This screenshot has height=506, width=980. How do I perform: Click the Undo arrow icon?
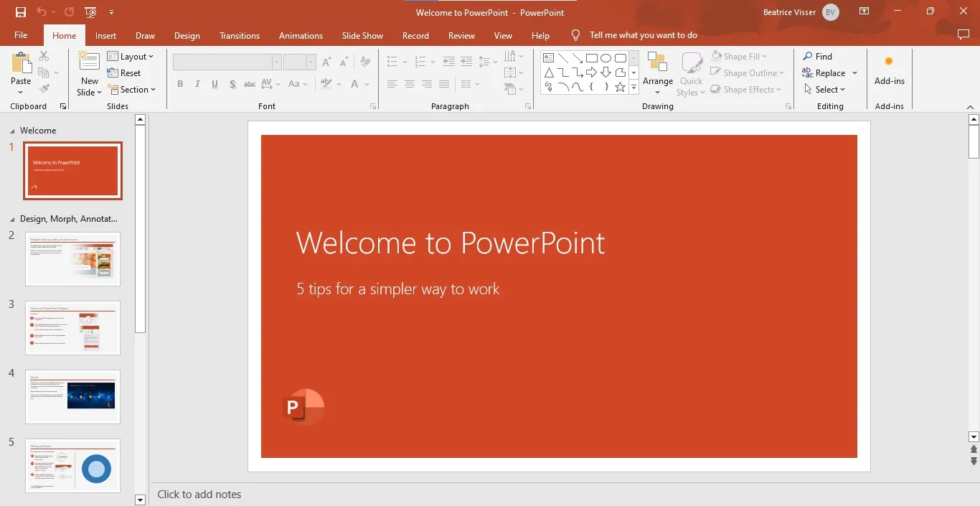pos(42,12)
